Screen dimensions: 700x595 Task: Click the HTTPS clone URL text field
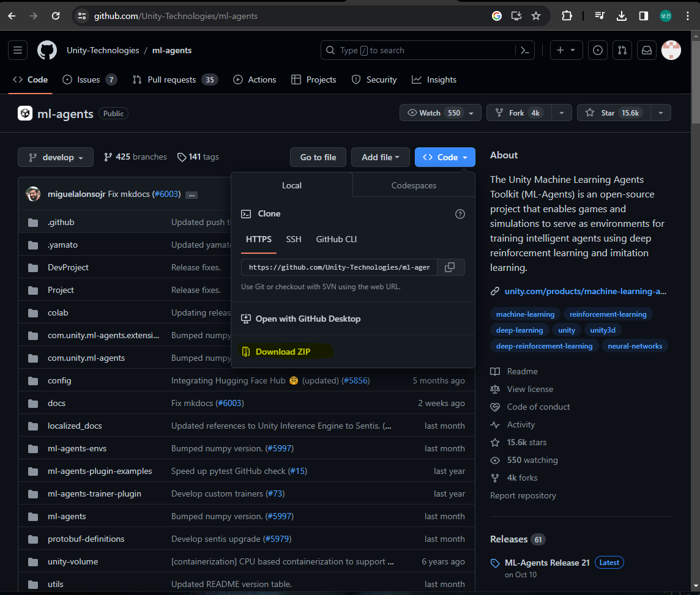point(339,267)
